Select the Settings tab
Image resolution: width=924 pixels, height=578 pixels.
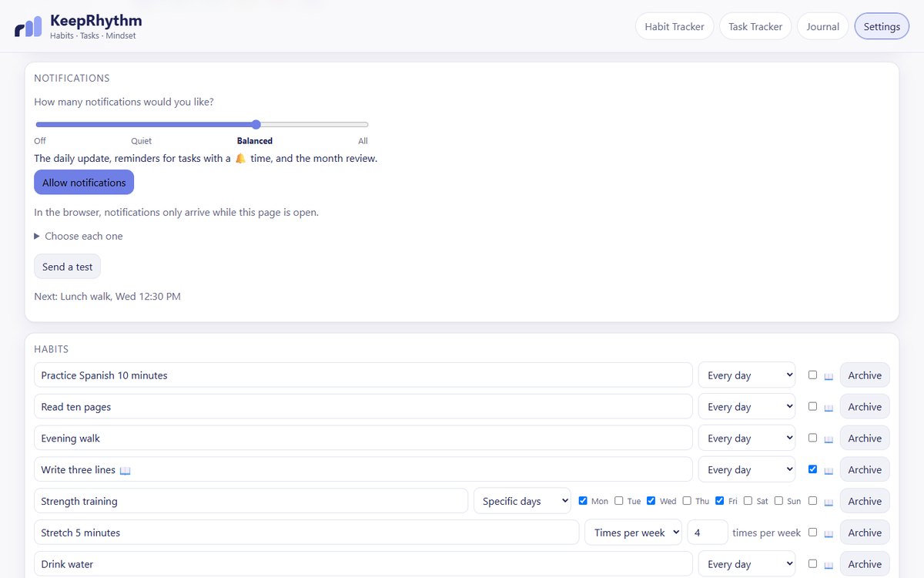[x=882, y=26]
